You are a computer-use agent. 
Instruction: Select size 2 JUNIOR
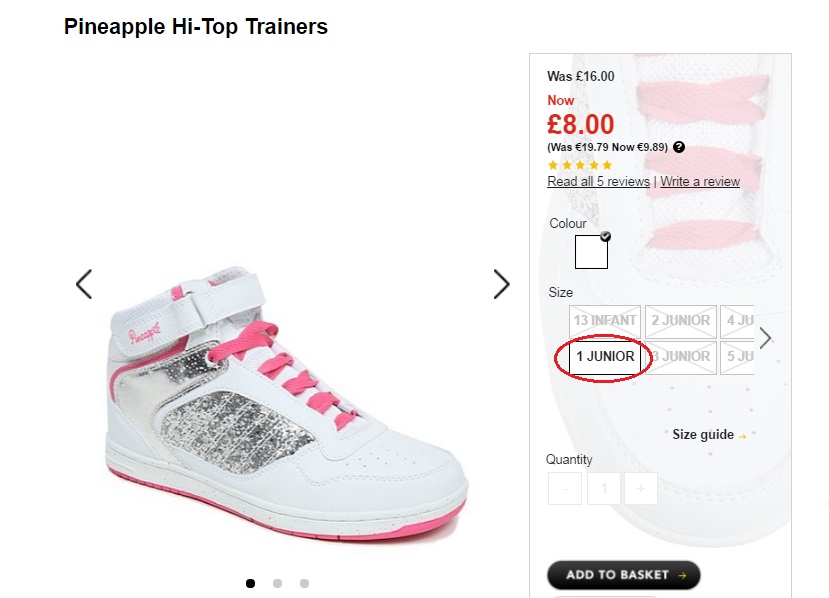pos(680,321)
